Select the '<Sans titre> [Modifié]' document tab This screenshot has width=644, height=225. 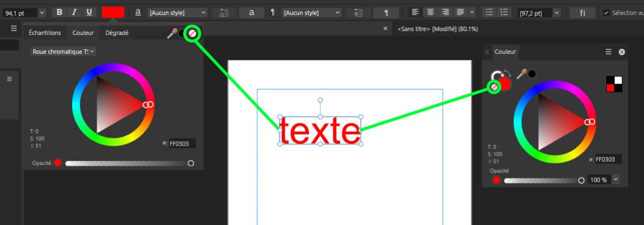437,29
